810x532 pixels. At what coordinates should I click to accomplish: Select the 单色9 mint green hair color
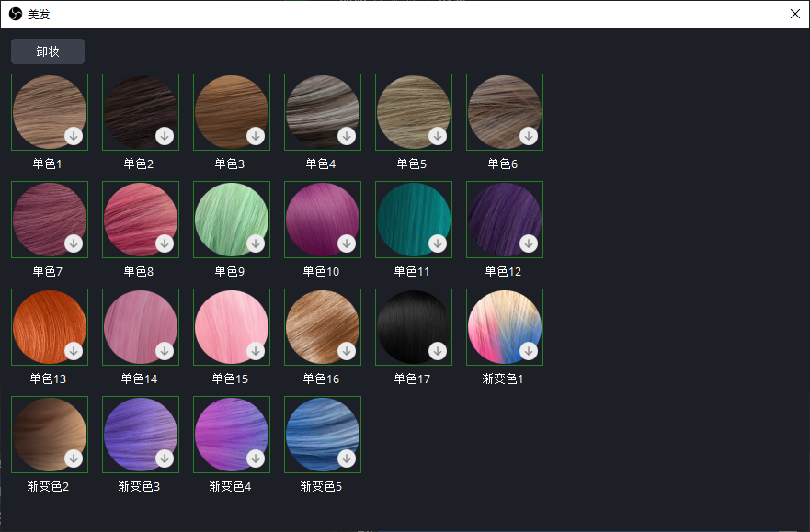231,219
